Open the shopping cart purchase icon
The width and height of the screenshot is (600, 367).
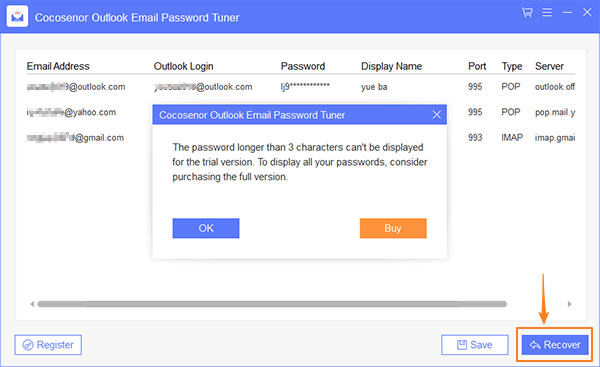tap(527, 13)
